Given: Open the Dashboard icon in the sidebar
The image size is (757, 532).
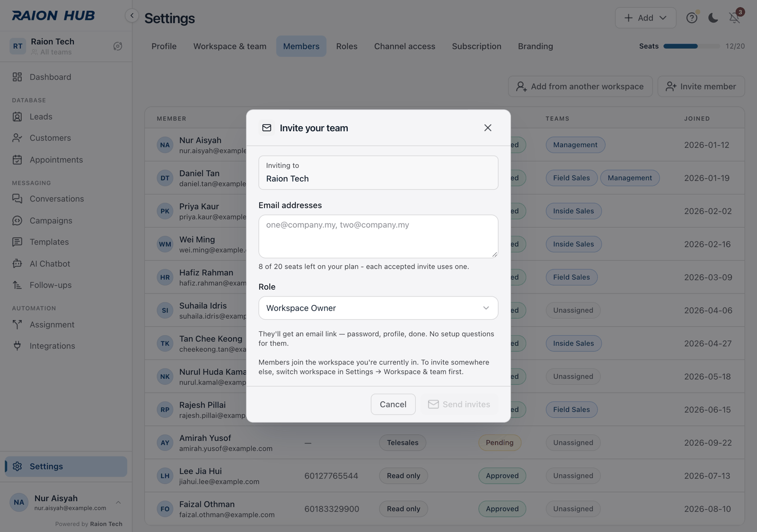Looking at the screenshot, I should click(18, 77).
